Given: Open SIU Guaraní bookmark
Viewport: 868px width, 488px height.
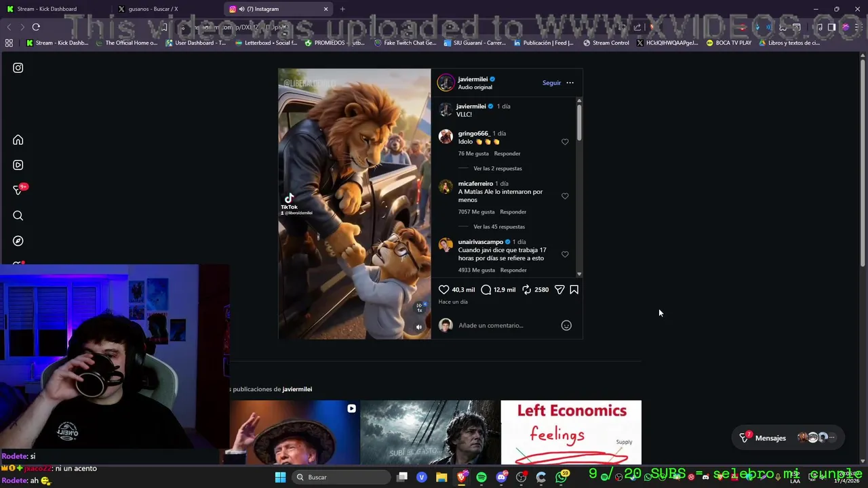Looking at the screenshot, I should point(475,43).
